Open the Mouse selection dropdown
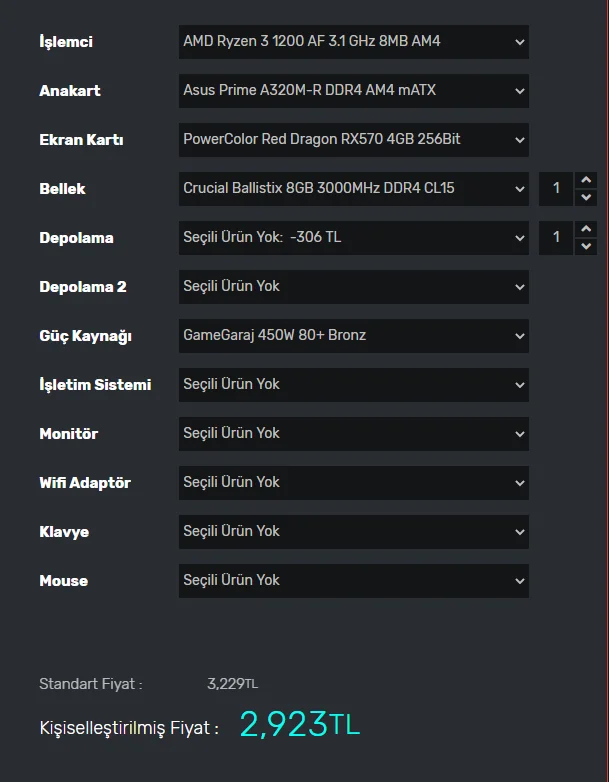Viewport: 609px width, 782px height. 353,581
